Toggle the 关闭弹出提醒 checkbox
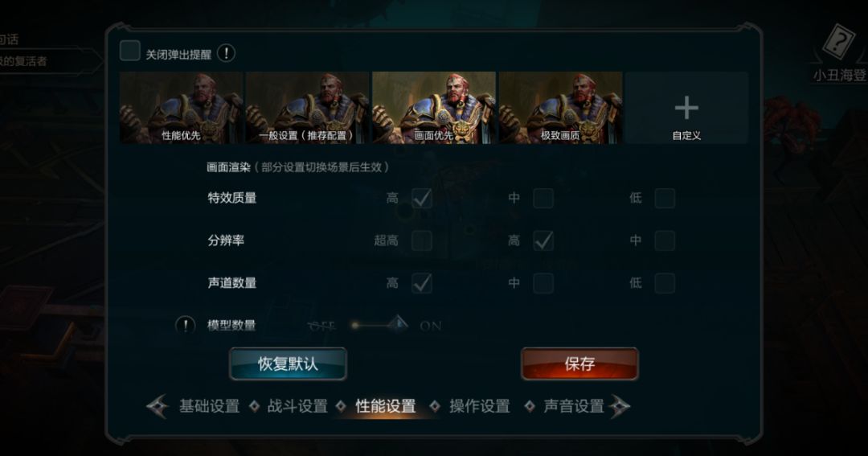 tap(130, 51)
